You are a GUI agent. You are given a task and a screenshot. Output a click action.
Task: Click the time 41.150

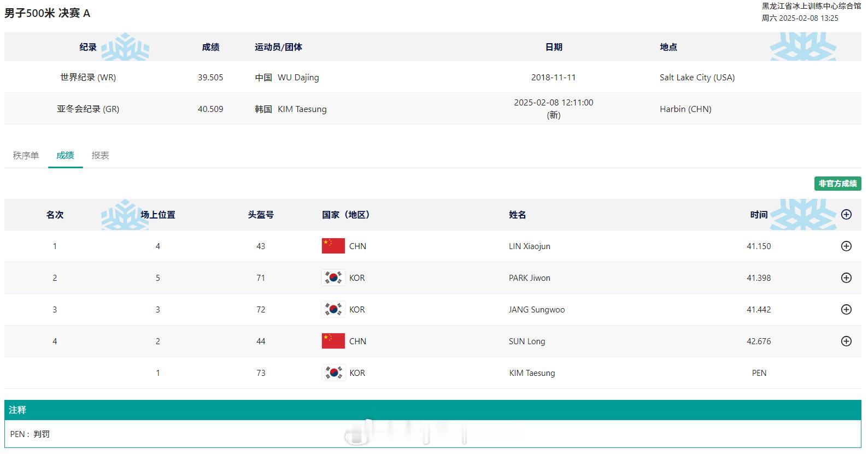759,246
